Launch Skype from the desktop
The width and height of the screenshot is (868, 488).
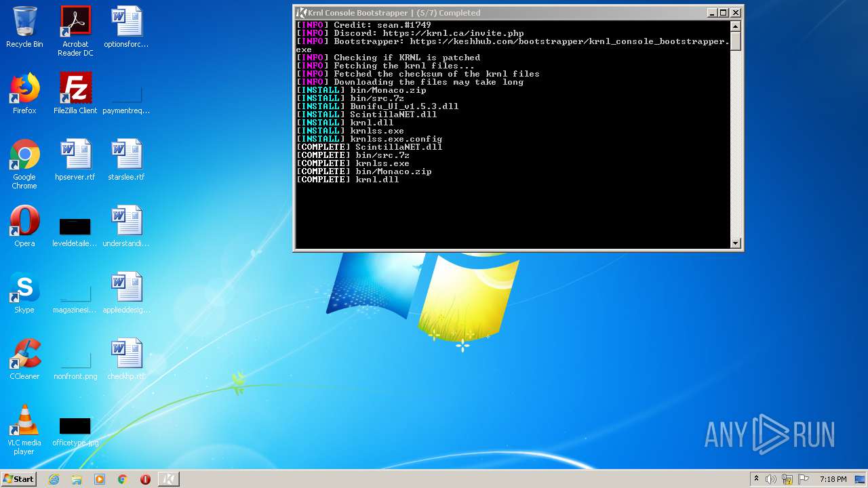point(24,293)
